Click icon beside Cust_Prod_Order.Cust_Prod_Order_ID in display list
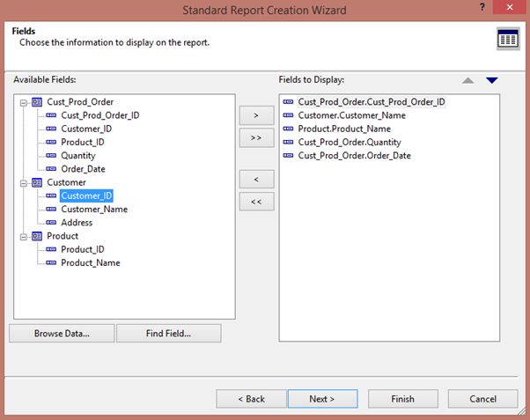This screenshot has width=530, height=420. 288,102
